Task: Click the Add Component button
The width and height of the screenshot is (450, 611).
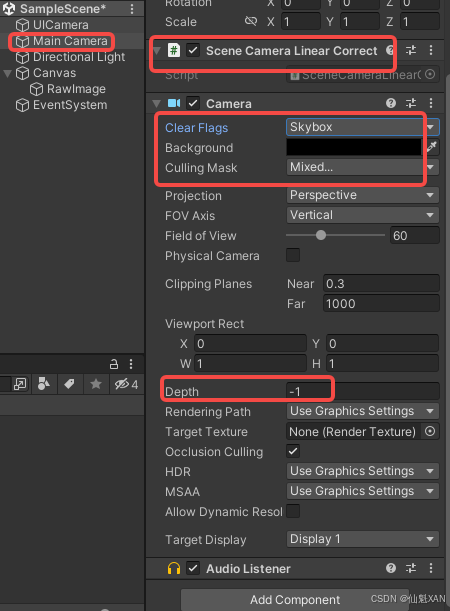Action: [x=295, y=600]
